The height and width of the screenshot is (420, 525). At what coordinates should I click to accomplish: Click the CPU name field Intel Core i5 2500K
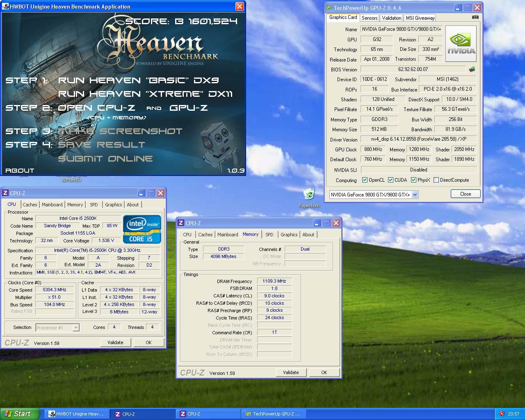(x=78, y=218)
